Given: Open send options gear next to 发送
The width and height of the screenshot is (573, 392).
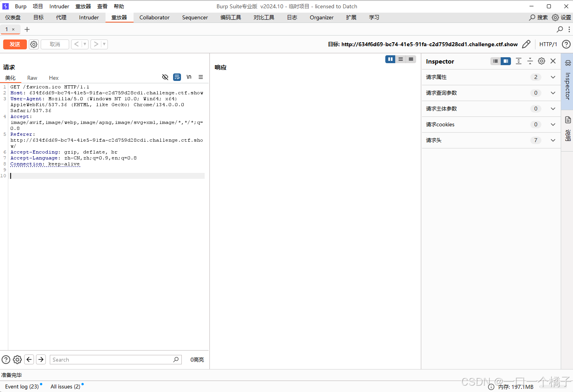Looking at the screenshot, I should tap(34, 44).
